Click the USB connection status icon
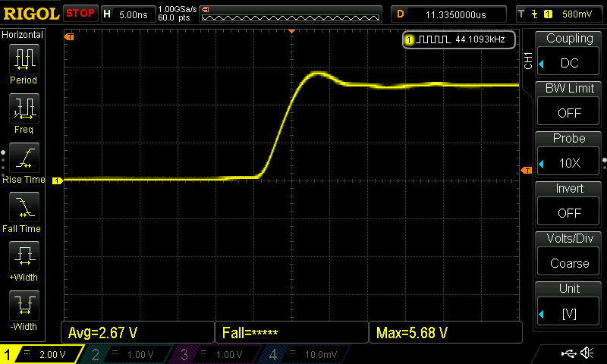Image resolution: width=607 pixels, height=364 pixels. coord(568,354)
